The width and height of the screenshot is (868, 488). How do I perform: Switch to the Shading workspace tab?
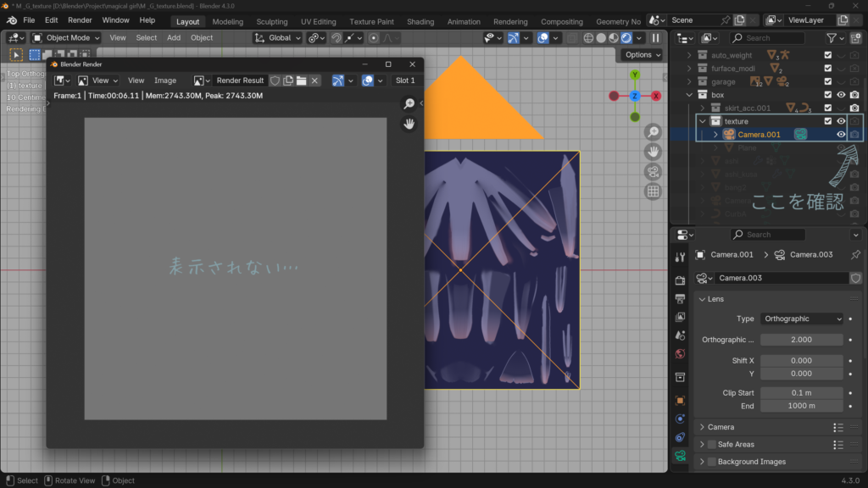coord(420,21)
